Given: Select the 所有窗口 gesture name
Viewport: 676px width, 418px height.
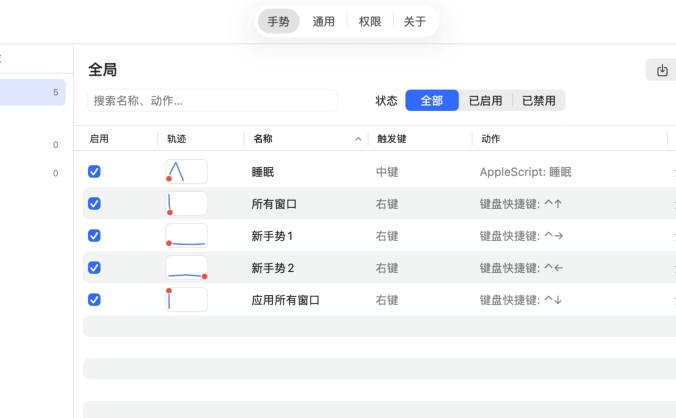Looking at the screenshot, I should coord(274,204).
